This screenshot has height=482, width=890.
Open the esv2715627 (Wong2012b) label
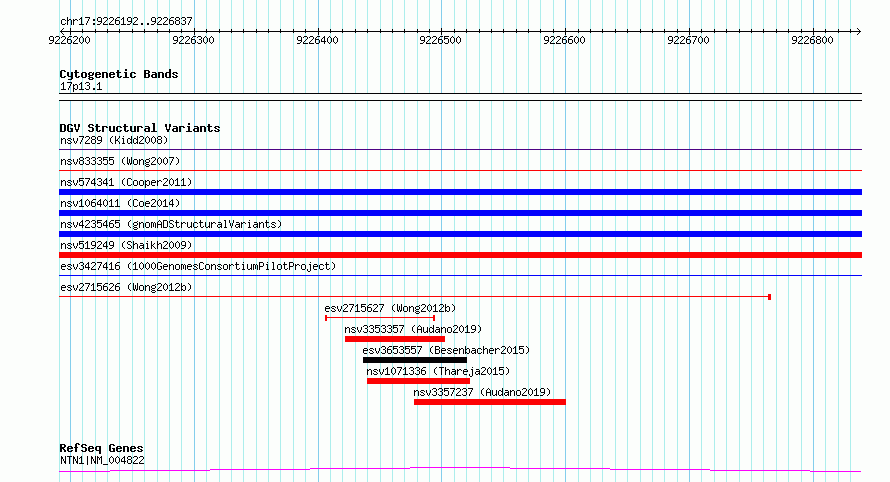point(390,308)
